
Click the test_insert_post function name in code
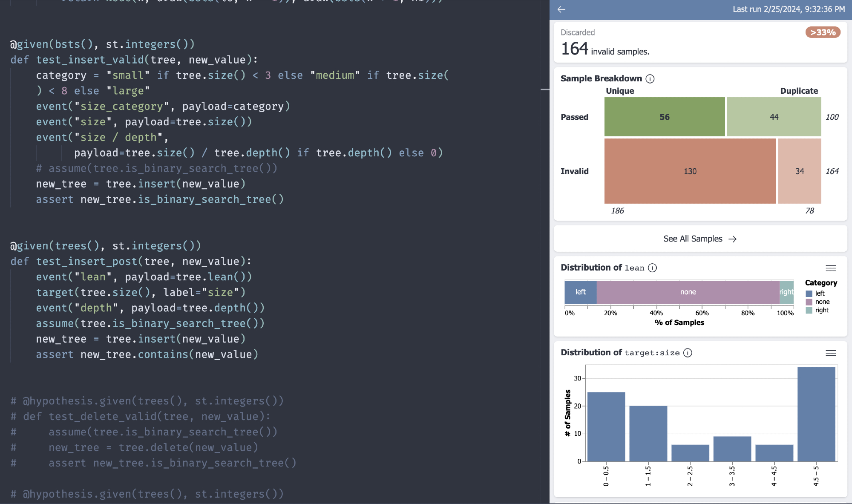click(86, 262)
